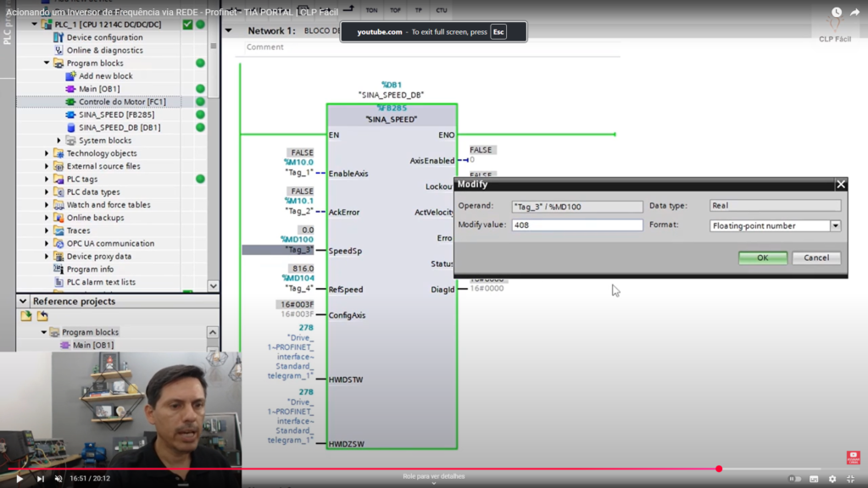Screen dimensions: 868x488
Task: Click the Data type field showing Real
Action: click(x=775, y=206)
